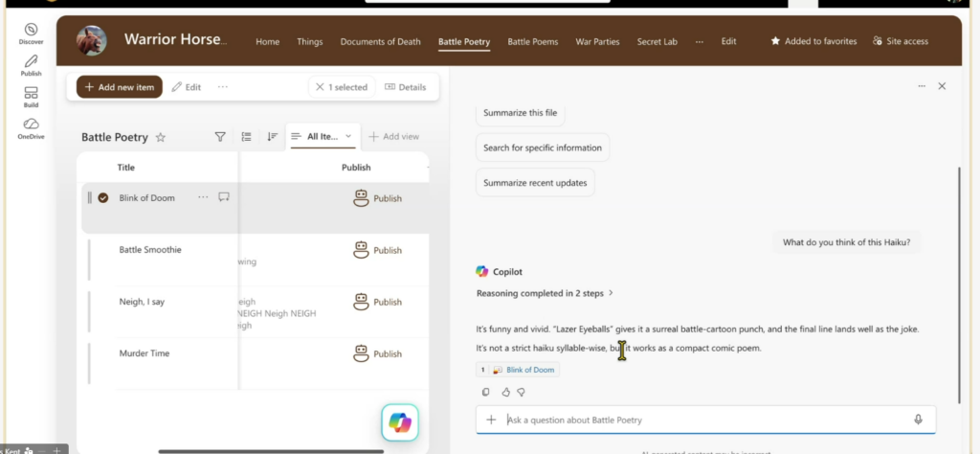
Task: Click the list horizontal scrollbar
Action: [271, 451]
